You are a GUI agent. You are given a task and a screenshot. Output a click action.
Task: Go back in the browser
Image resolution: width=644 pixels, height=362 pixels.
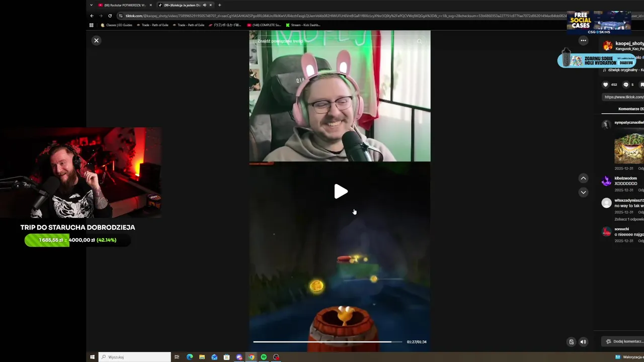(x=92, y=16)
